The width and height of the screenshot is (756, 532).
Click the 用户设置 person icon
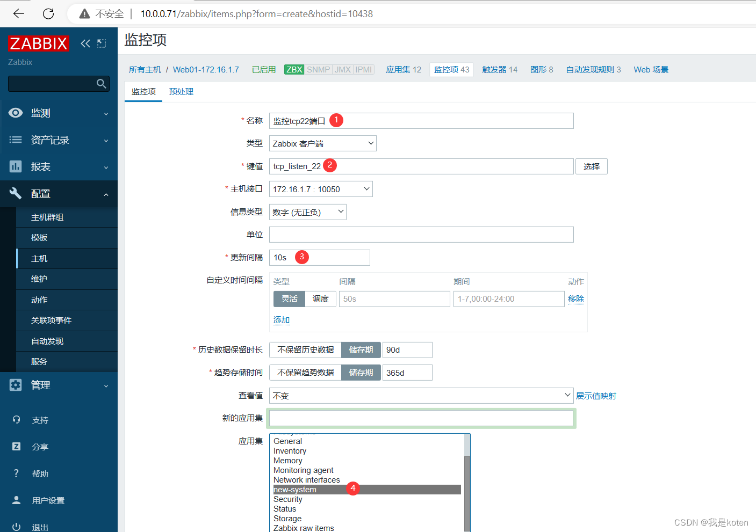[16, 500]
